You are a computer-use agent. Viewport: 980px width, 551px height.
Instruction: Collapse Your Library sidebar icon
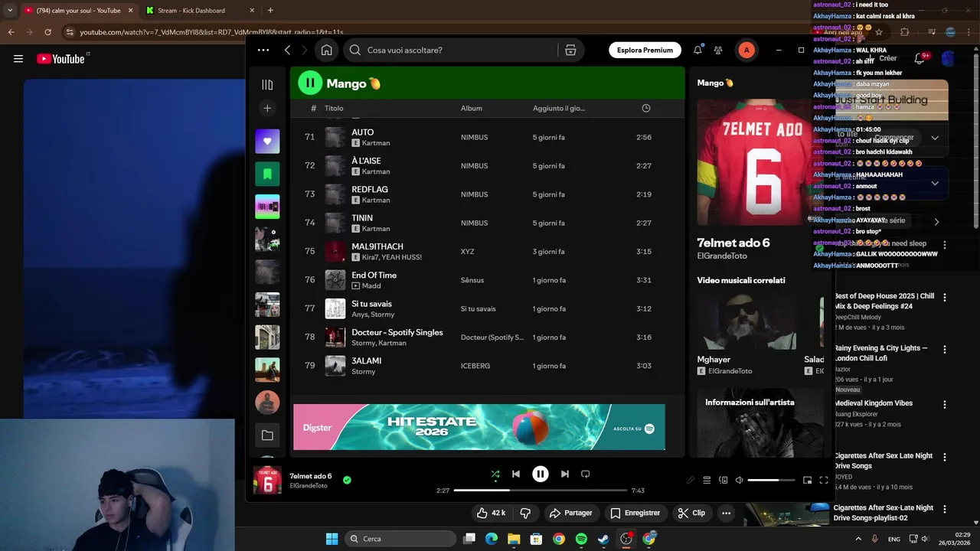click(267, 84)
